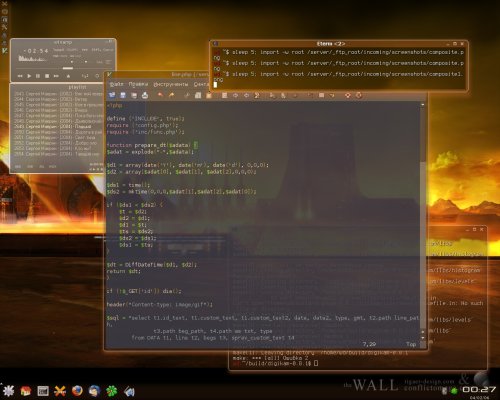Click the 'return $dt;' line in Vim
Image resolution: width=500 pixels, height=400 pixels.
point(123,271)
